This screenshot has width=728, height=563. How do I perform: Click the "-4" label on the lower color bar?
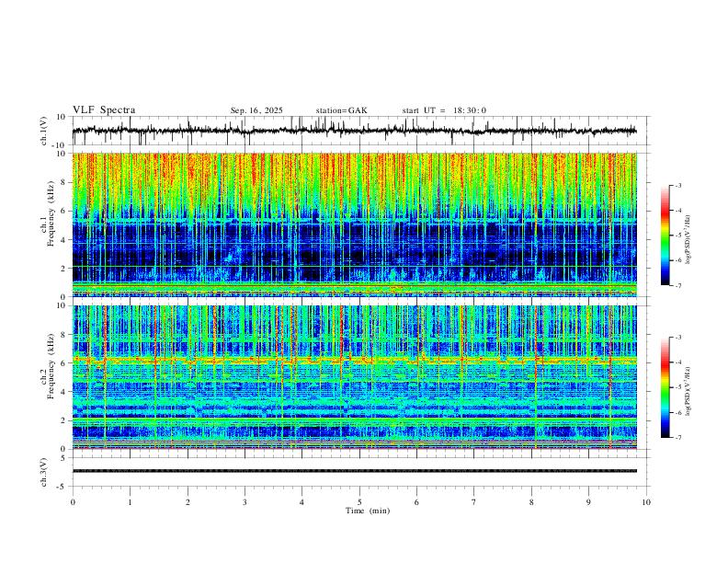pos(677,362)
